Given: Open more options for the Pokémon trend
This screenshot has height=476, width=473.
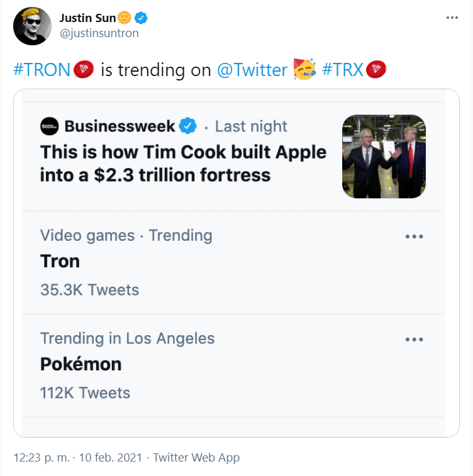Looking at the screenshot, I should point(414,340).
